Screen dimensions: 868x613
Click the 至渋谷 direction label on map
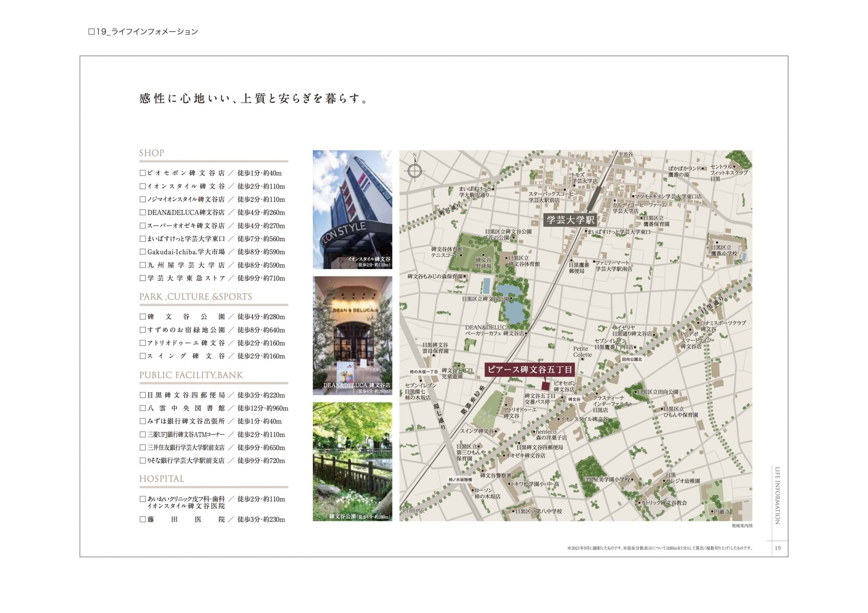coord(626,154)
